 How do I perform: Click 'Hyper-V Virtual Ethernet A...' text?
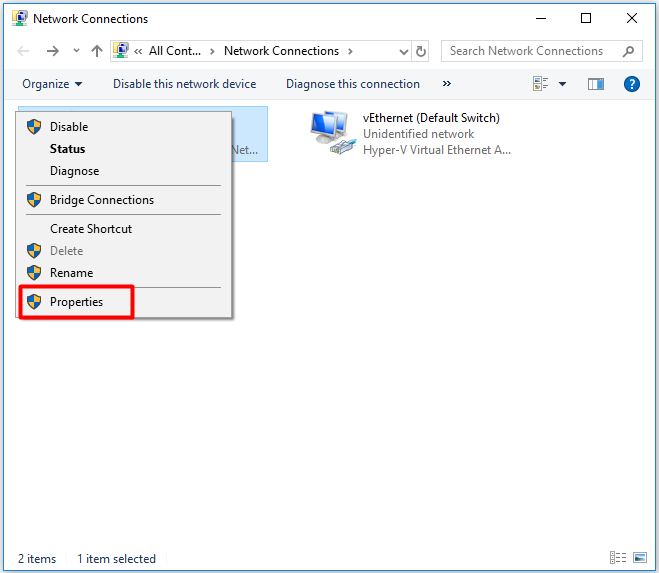[437, 150]
